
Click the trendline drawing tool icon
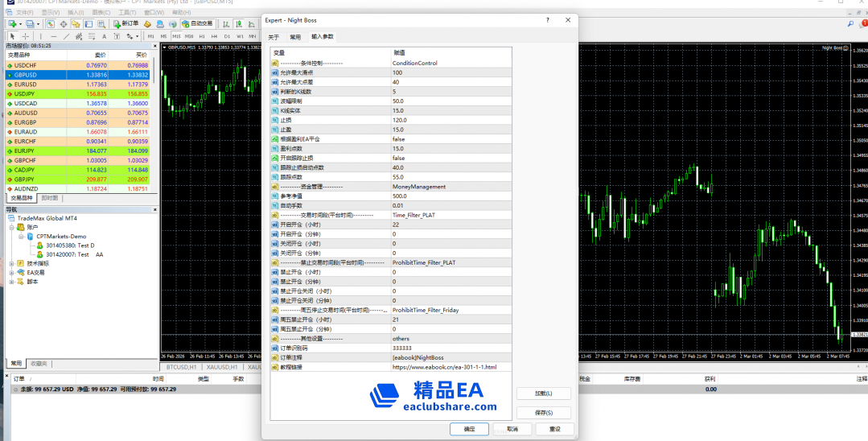[x=66, y=36]
